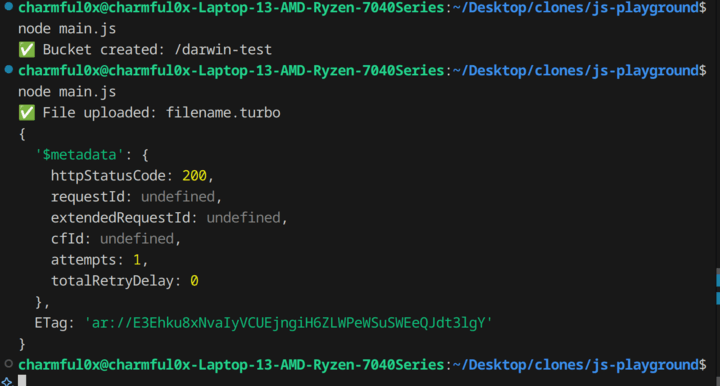720x386 pixels.
Task: Click the ETag ar:// string value
Action: (x=288, y=323)
